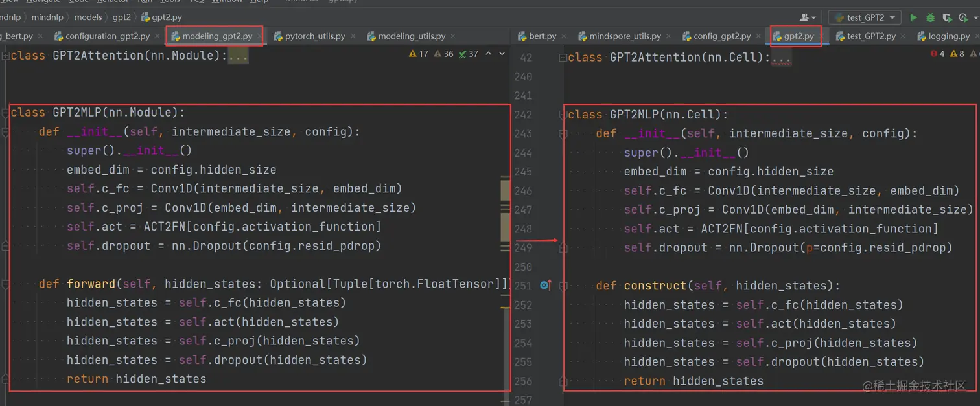Viewport: 980px width, 406px height.
Task: Close the test_GPT2.py tab
Action: click(903, 36)
